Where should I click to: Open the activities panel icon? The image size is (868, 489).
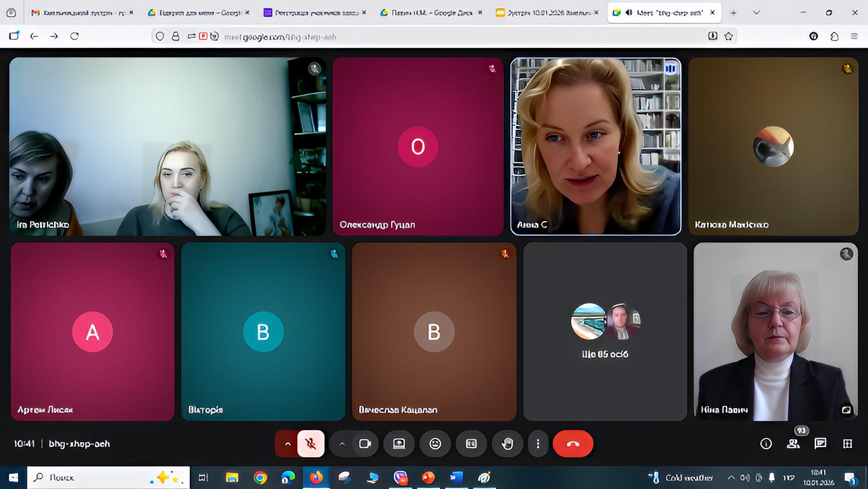click(x=847, y=444)
